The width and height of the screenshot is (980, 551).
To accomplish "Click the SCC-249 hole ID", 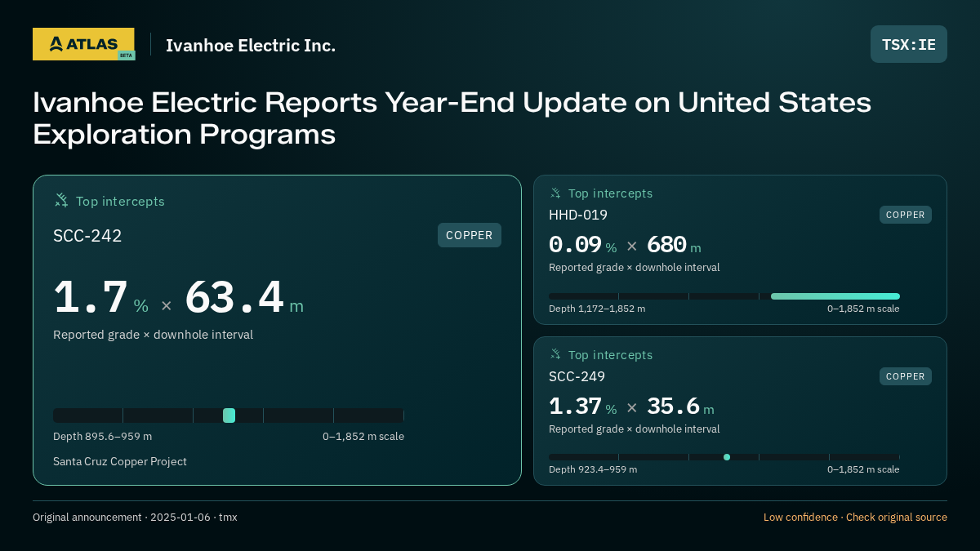I will click(577, 376).
